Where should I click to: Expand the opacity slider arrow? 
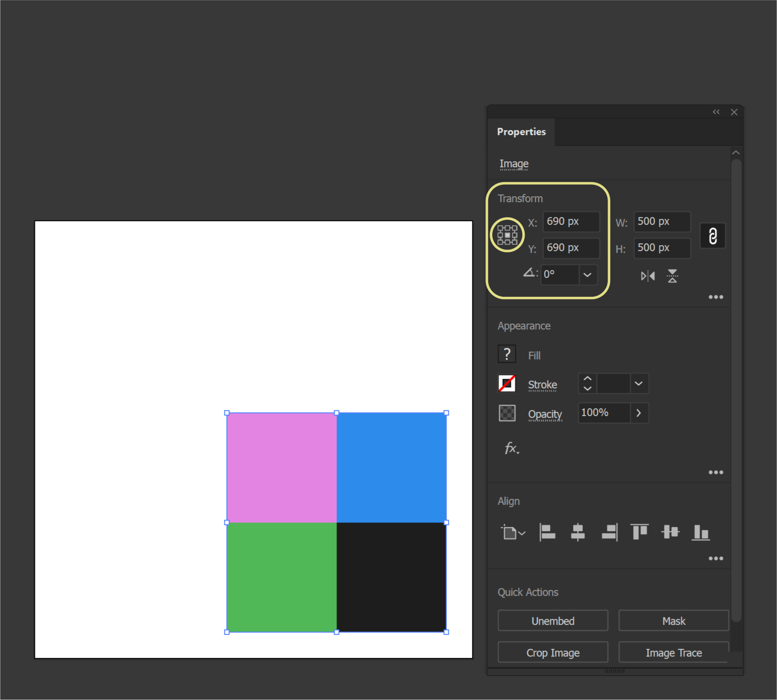point(639,413)
